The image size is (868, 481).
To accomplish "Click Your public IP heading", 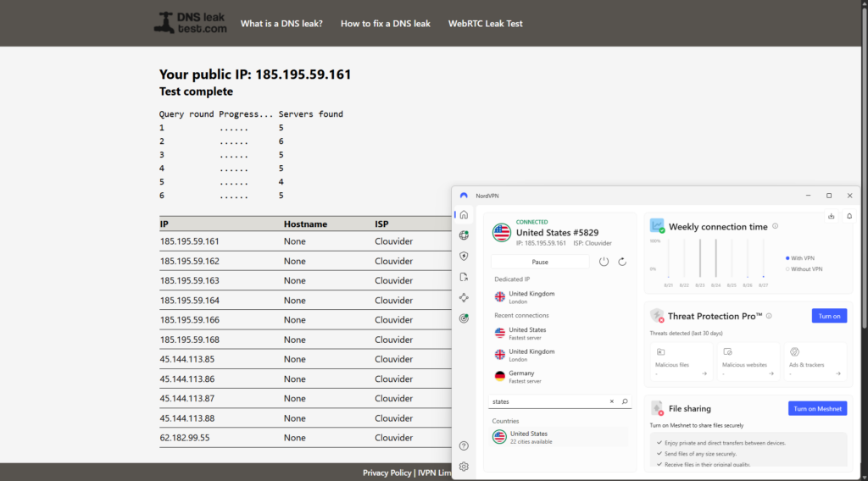I will pos(254,74).
